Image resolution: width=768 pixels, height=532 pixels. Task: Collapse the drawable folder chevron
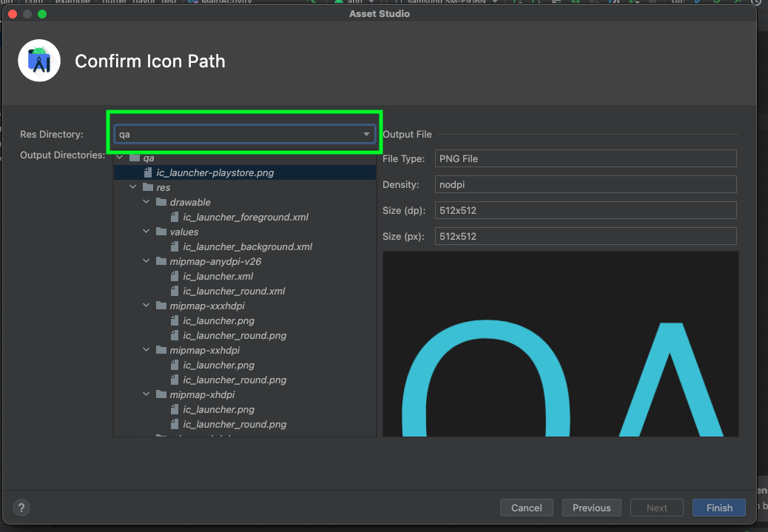(146, 202)
